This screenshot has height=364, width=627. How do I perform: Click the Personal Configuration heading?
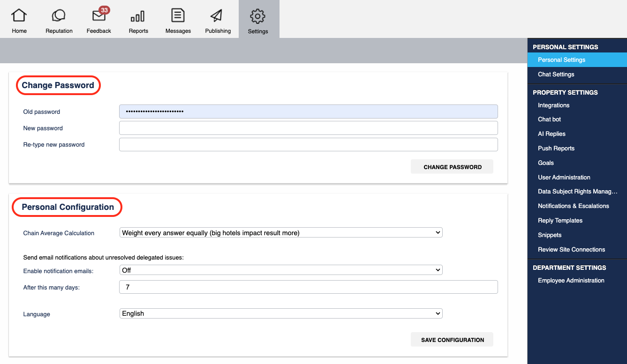(68, 207)
